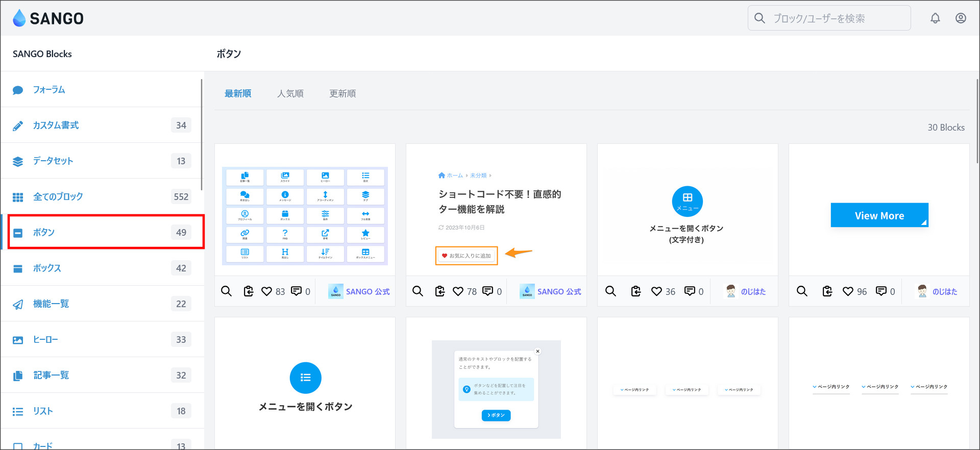Select the 更新順 sorting tab
The image size is (980, 450).
coord(342,93)
